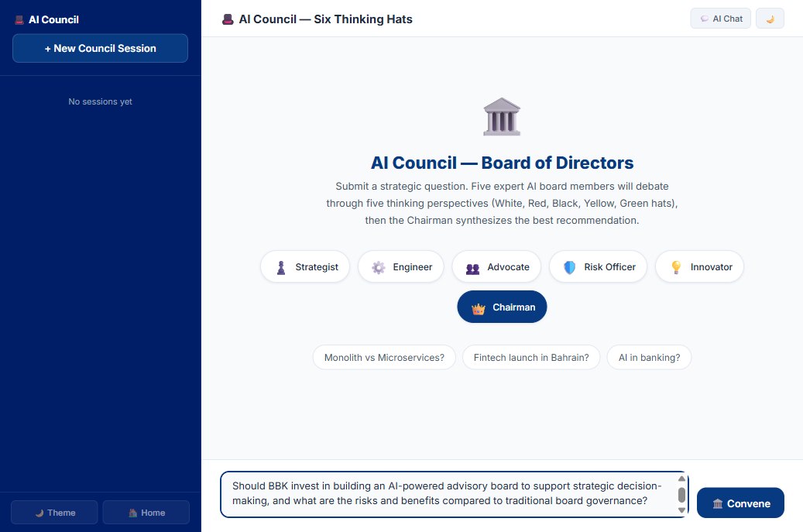Choose the Monolith vs Microservices suggestion
803x532 pixels.
[x=384, y=358]
